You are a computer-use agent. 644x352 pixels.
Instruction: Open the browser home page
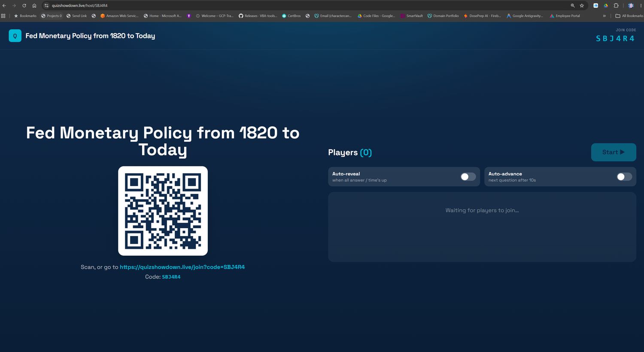click(x=34, y=6)
